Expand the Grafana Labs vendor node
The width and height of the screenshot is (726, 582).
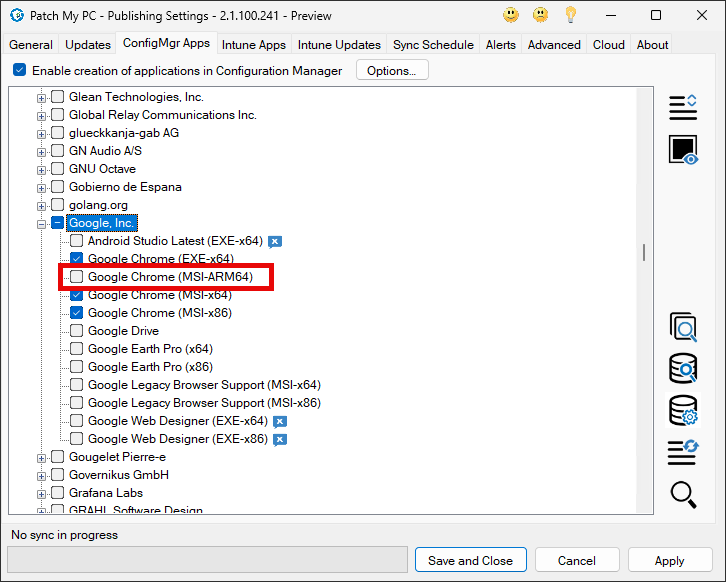click(42, 493)
